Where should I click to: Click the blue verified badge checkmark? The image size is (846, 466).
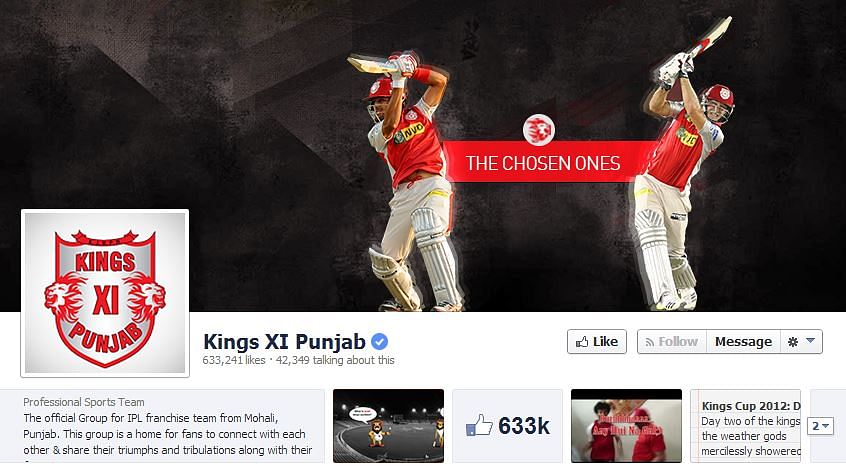[x=379, y=341]
